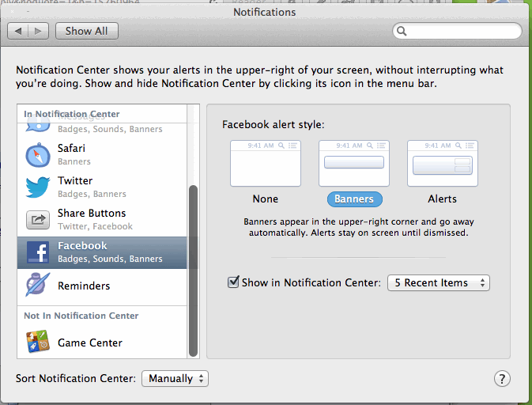The width and height of the screenshot is (532, 405).
Task: Click the Show All button
Action: pyautogui.click(x=86, y=31)
